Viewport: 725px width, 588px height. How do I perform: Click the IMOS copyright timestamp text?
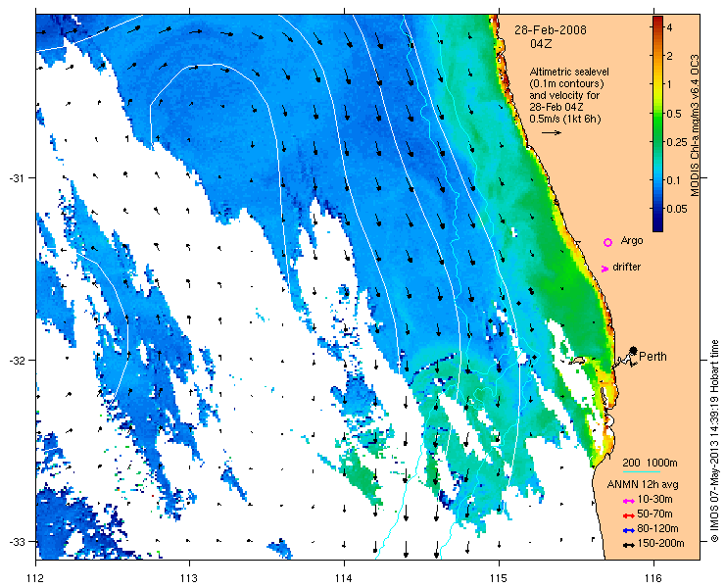pos(714,441)
